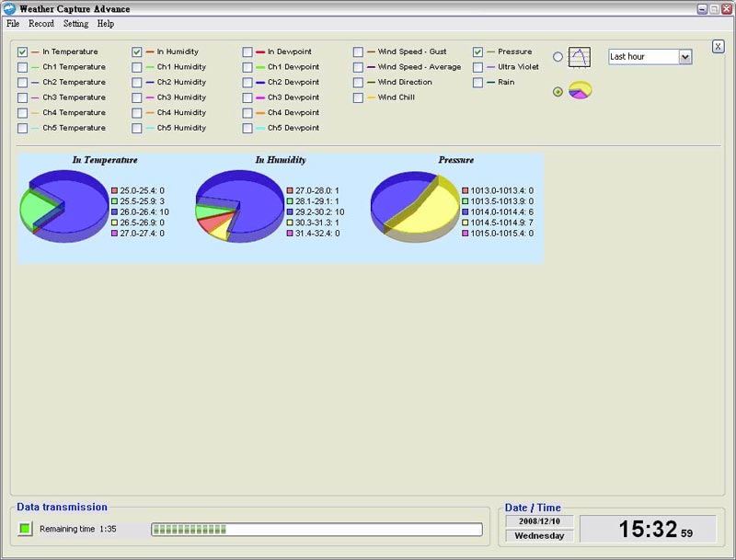
Task: Click the data transmission progress bar
Action: point(316,529)
